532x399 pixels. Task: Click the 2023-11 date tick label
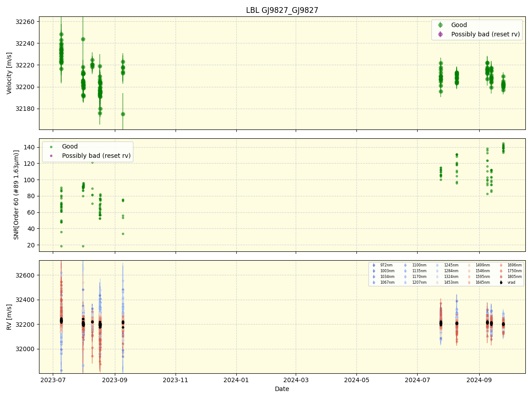pyautogui.click(x=176, y=380)
